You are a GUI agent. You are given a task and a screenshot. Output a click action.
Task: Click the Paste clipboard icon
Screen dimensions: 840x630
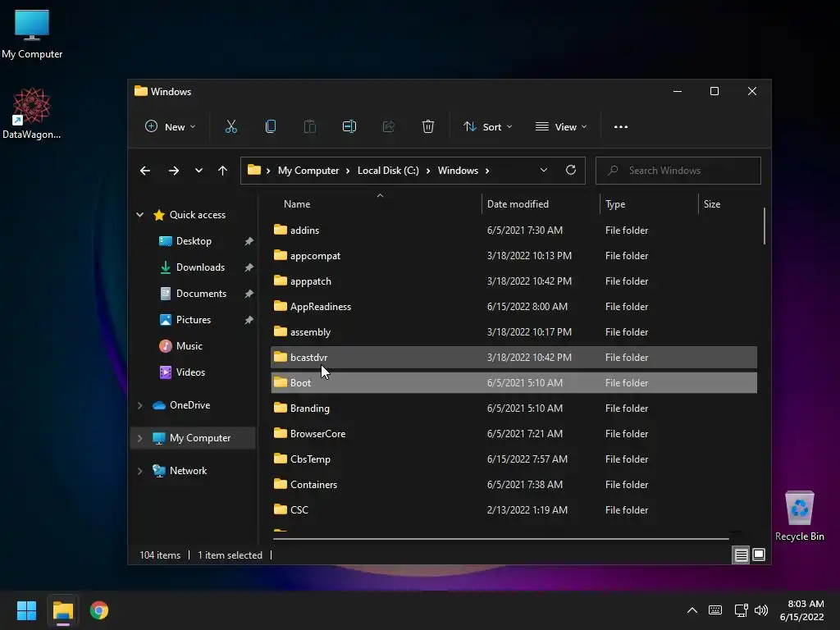tap(309, 127)
